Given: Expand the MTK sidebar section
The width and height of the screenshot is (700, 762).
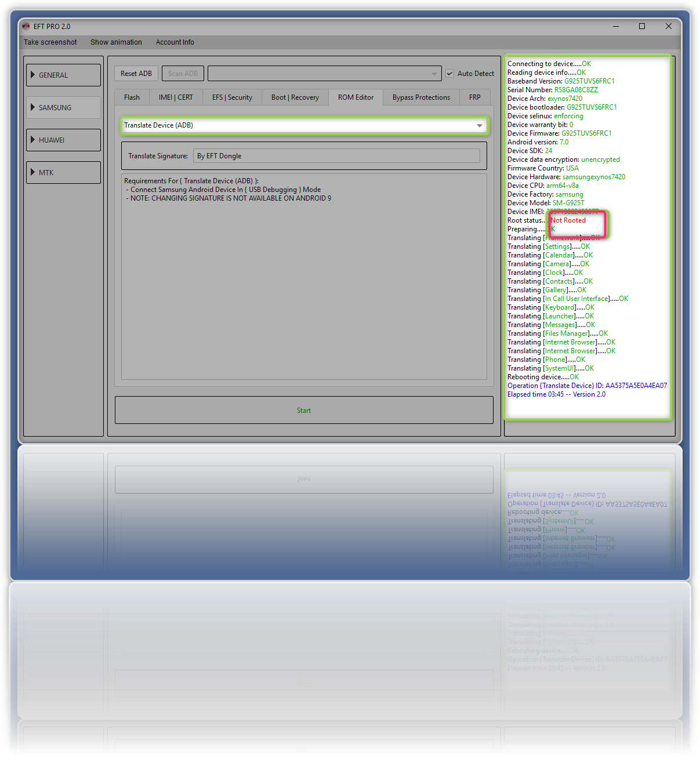Looking at the screenshot, I should tap(63, 172).
